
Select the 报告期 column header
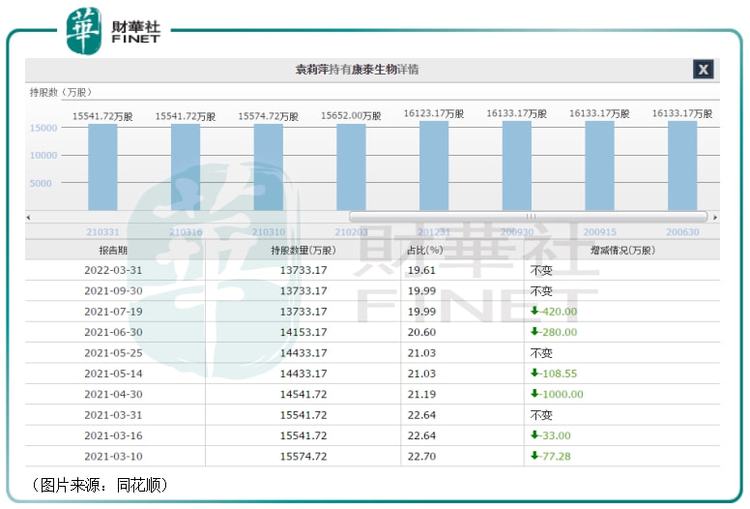tap(113, 250)
